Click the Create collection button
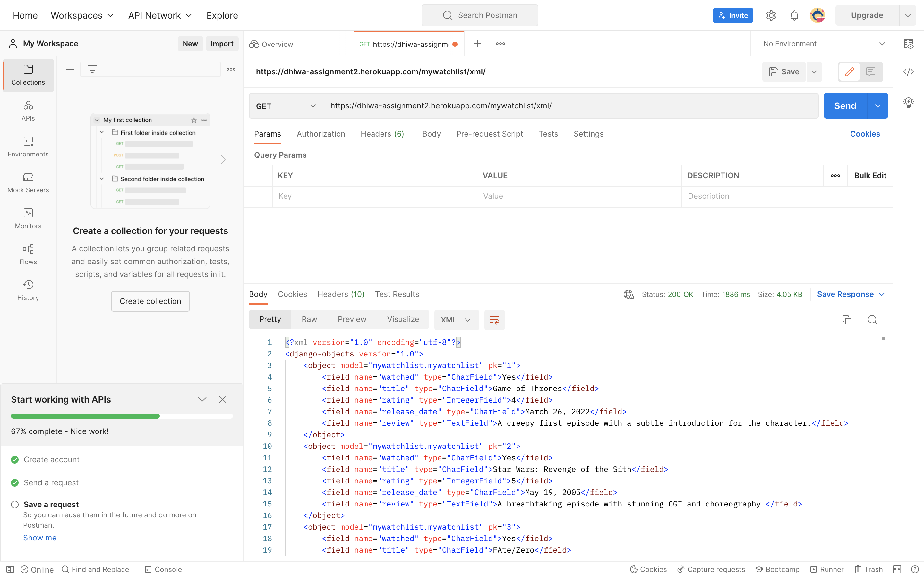The height and width of the screenshot is (577, 924). click(x=150, y=301)
